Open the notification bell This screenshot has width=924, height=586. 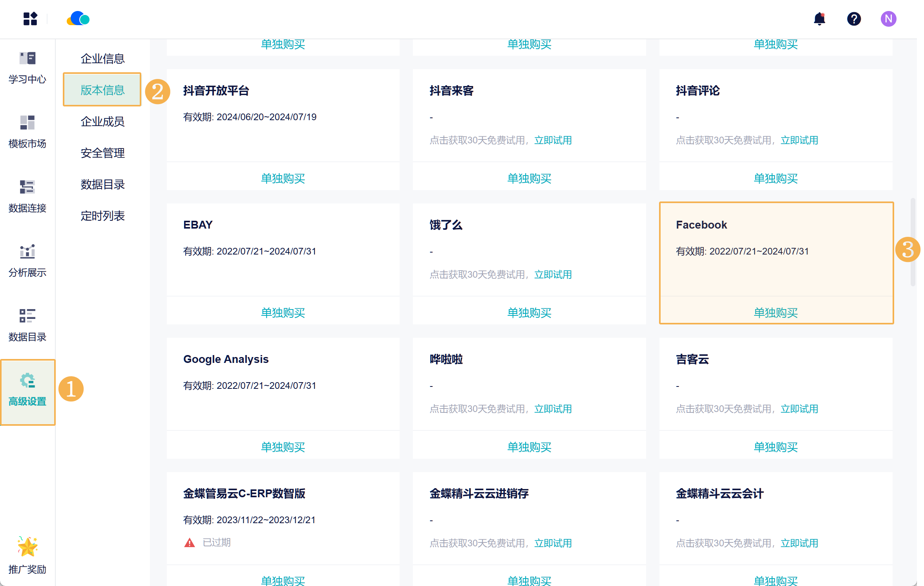819,19
